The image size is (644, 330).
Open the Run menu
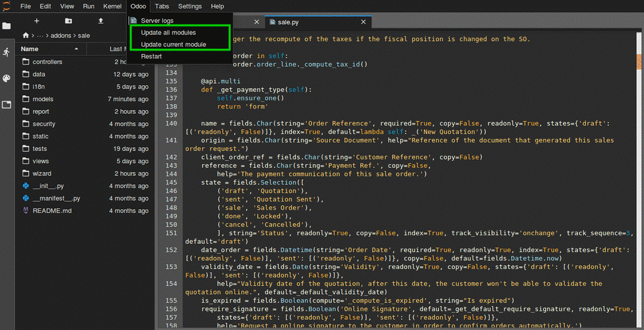88,6
